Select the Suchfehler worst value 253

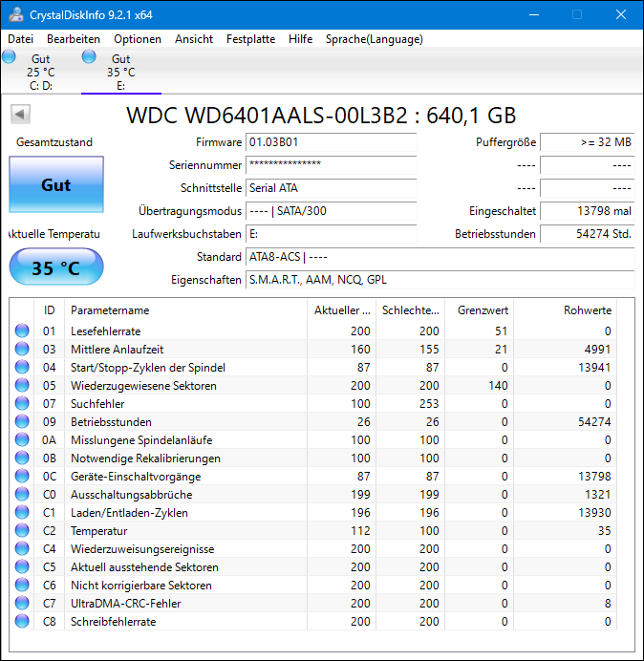click(x=429, y=404)
